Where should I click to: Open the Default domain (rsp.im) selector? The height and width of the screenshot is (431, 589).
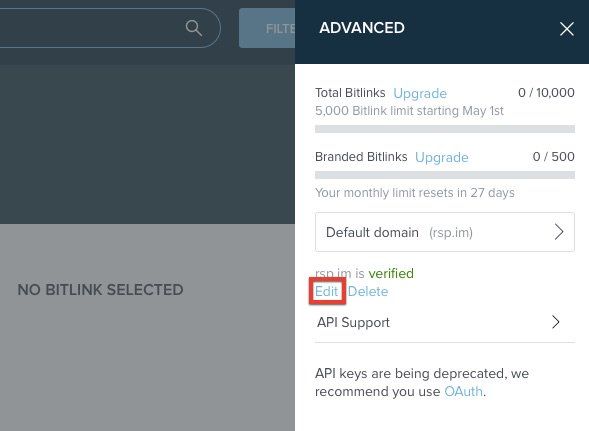(445, 232)
